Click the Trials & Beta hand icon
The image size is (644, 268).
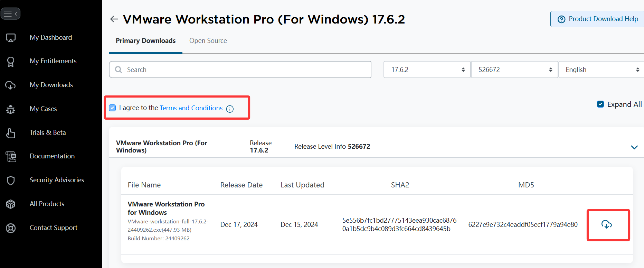11,133
